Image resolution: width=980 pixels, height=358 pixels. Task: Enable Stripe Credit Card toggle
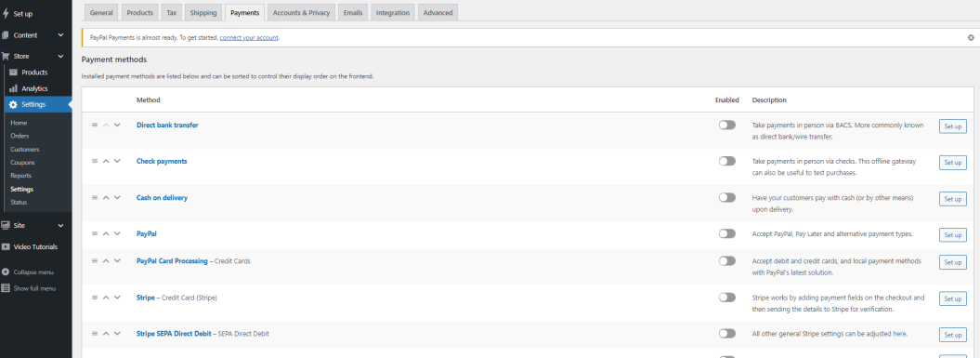[727, 298]
